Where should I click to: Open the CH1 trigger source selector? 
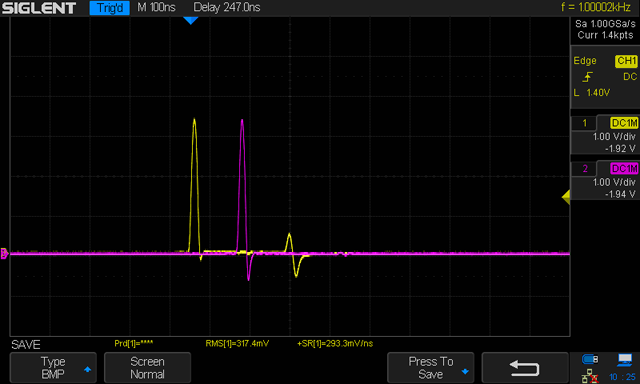[626, 61]
